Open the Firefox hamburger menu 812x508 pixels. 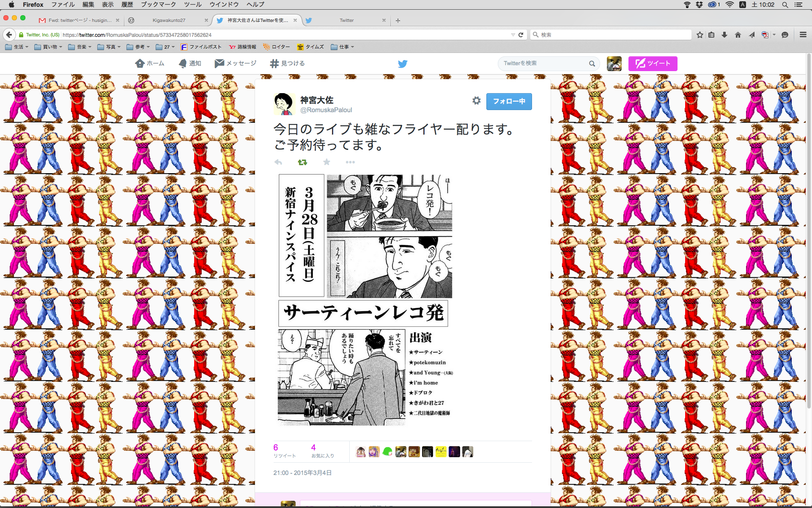pyautogui.click(x=803, y=35)
